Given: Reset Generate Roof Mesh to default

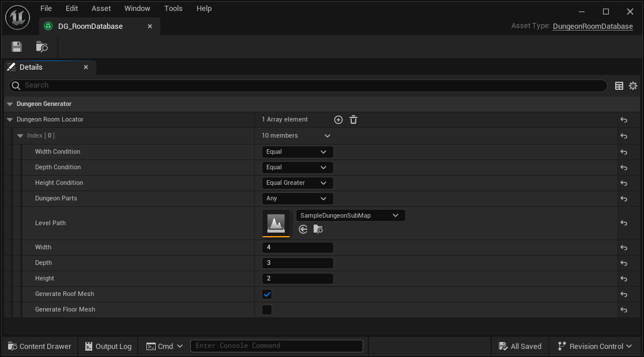Looking at the screenshot, I should [x=624, y=295].
